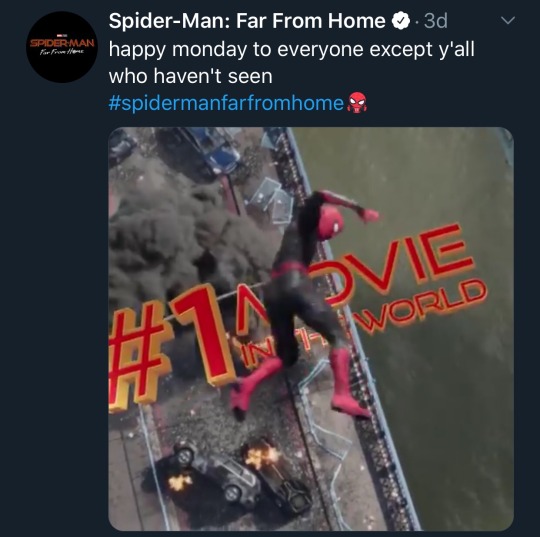Open account name Spider-Man: Far From Home
The height and width of the screenshot is (537, 540).
click(x=247, y=21)
